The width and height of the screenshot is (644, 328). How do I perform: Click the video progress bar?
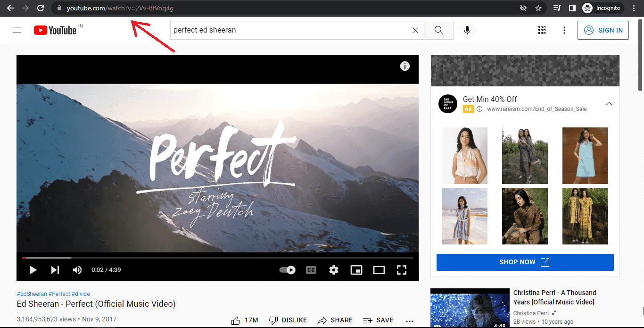[x=217, y=258]
